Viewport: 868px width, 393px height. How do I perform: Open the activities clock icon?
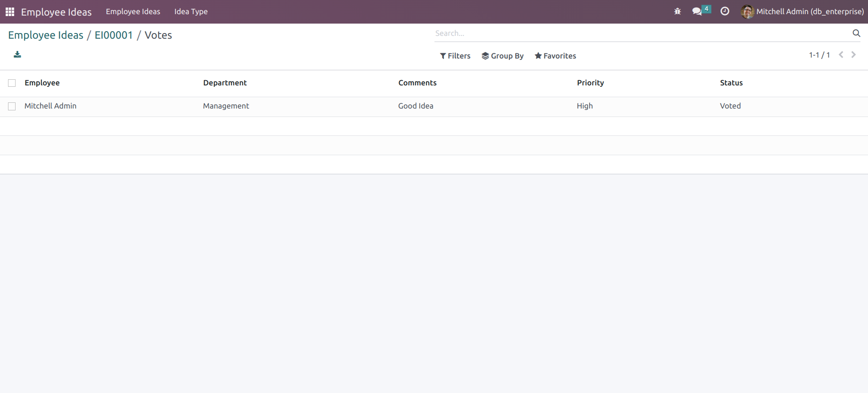click(725, 11)
